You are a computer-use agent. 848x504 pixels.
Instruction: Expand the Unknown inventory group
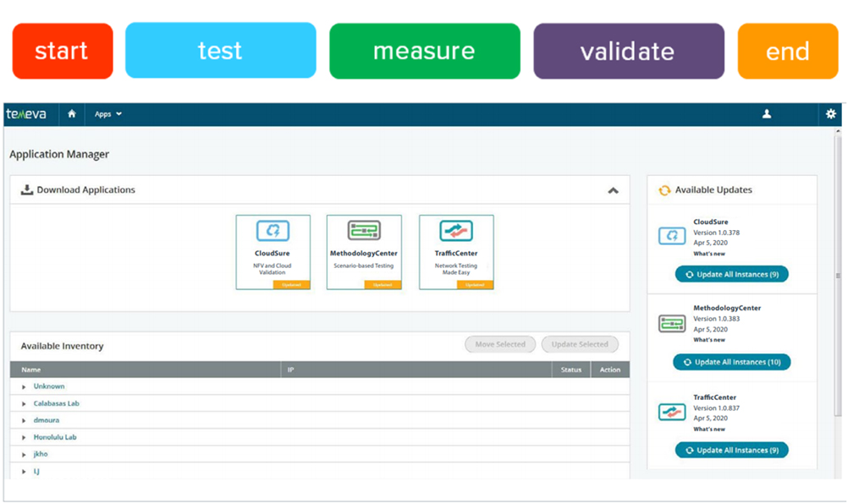pos(25,387)
